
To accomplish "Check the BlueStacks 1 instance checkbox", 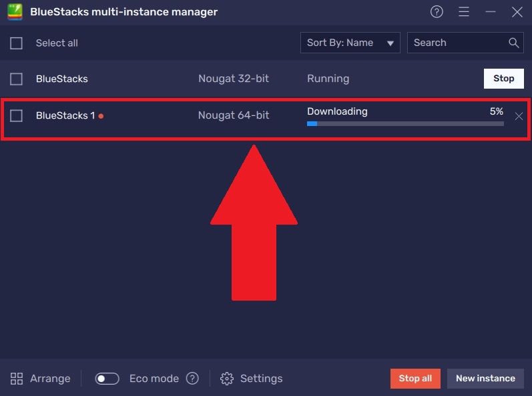I will pyautogui.click(x=16, y=115).
